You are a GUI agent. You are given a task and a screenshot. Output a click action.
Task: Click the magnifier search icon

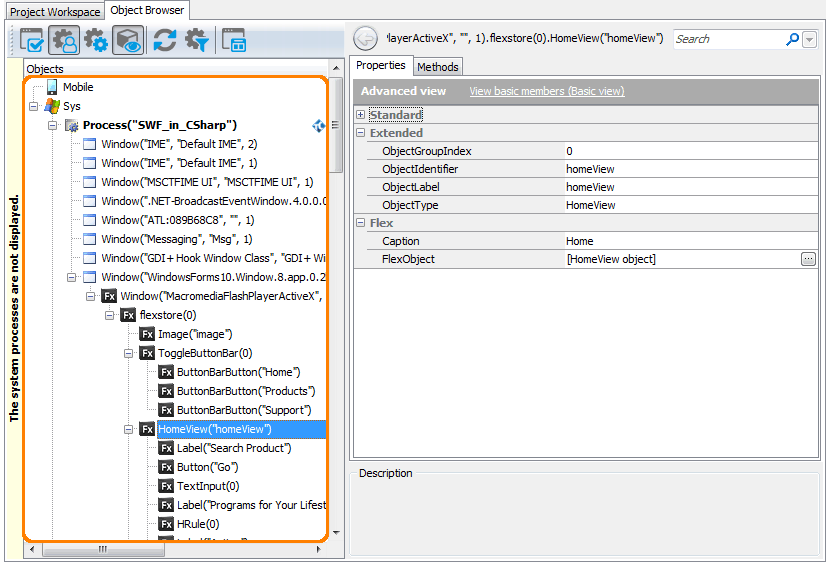click(793, 39)
